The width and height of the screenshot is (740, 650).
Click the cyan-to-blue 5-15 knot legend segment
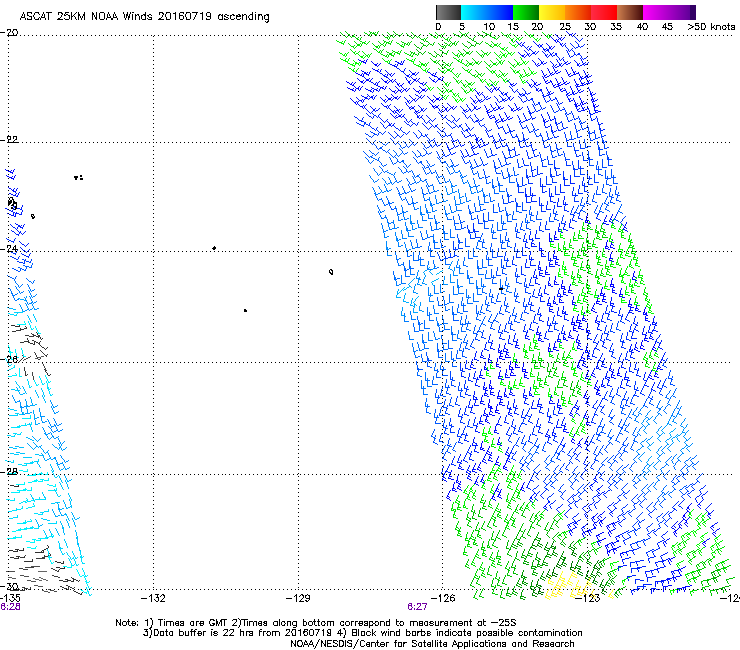pyautogui.click(x=487, y=12)
